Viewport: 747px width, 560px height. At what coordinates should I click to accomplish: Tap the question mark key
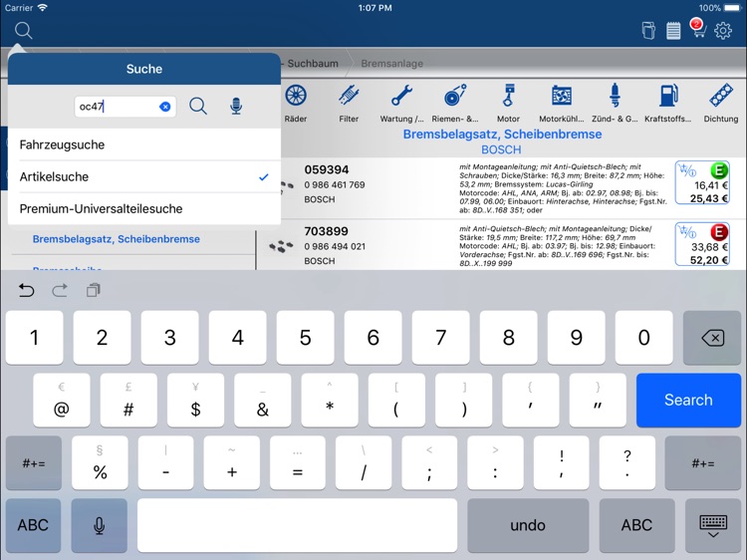click(x=627, y=463)
